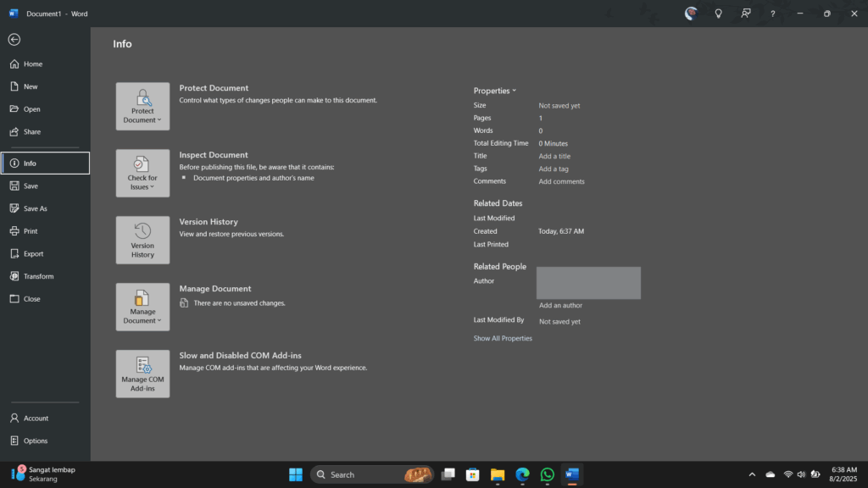Click the Created date Today, 6:37 AM
The image size is (868, 488).
[x=561, y=231]
